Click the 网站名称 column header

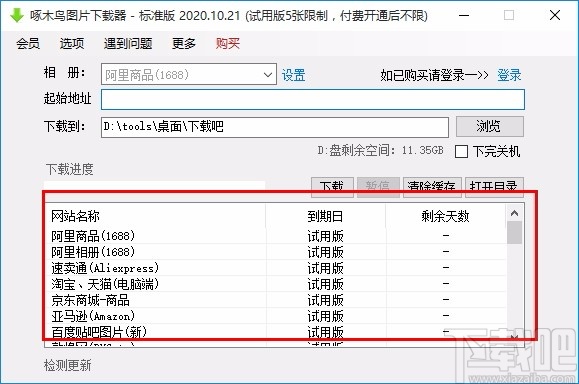point(155,216)
